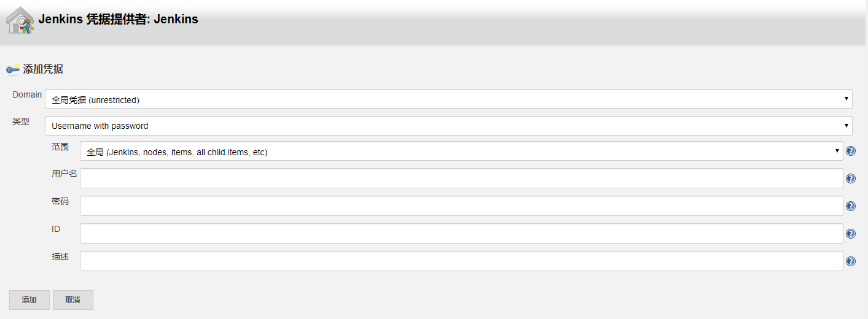Open help for the 范围 scope field
868x319 pixels.
pos(851,151)
